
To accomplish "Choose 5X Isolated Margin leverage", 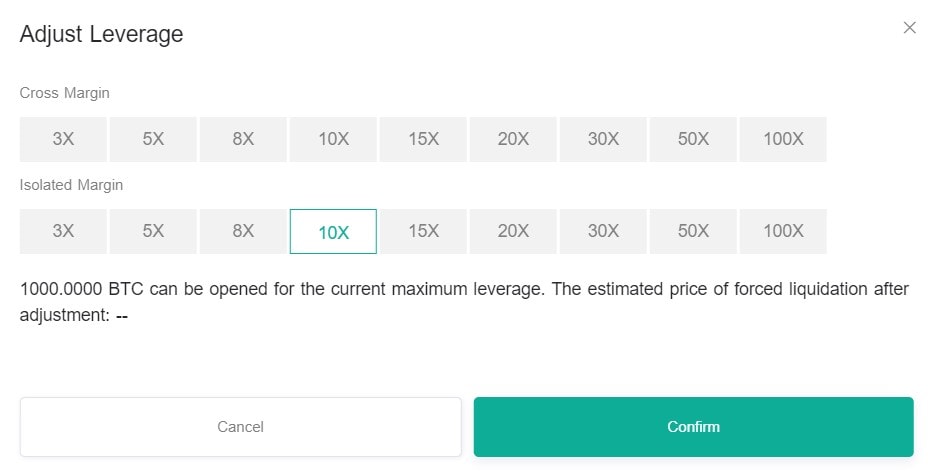I will coord(153,231).
